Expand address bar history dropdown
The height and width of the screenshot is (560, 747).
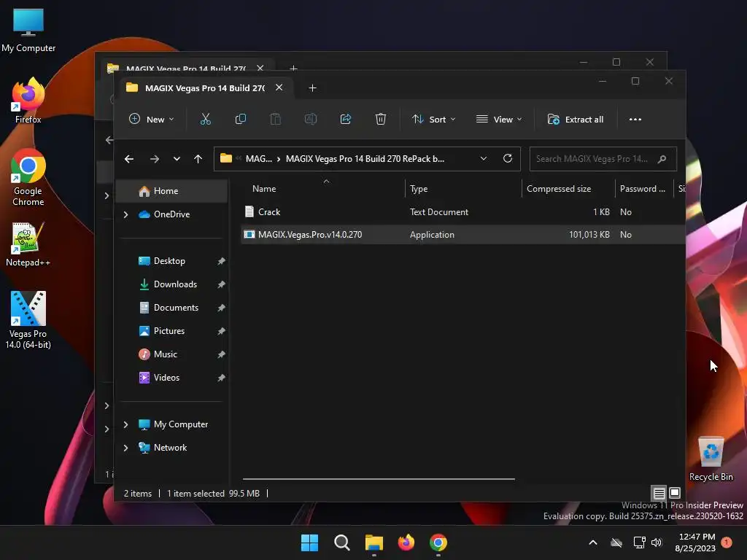coord(484,158)
